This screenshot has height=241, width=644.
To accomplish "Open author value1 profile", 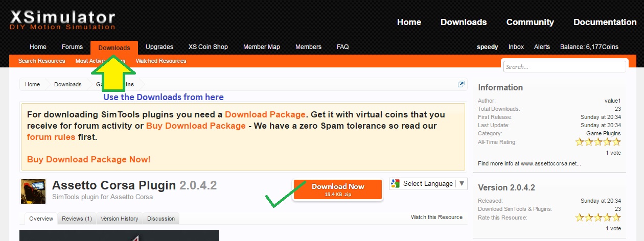I will [612, 101].
